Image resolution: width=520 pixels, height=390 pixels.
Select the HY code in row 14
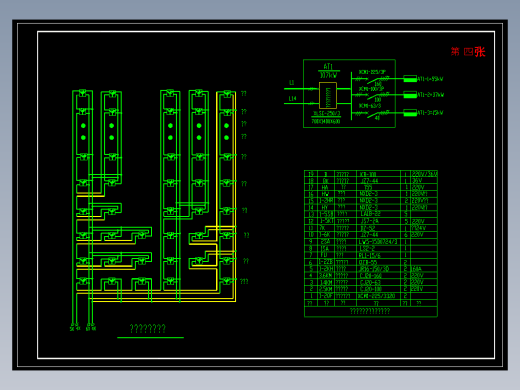pyautogui.click(x=325, y=207)
